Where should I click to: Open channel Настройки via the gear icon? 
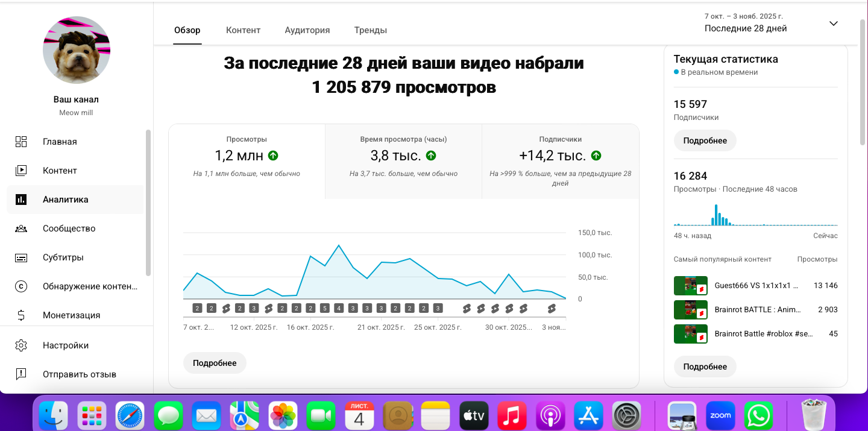[x=21, y=344]
